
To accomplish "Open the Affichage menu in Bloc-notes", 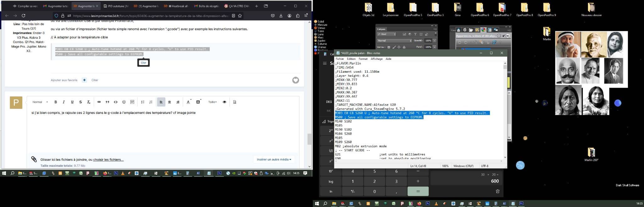I will coord(376,59).
